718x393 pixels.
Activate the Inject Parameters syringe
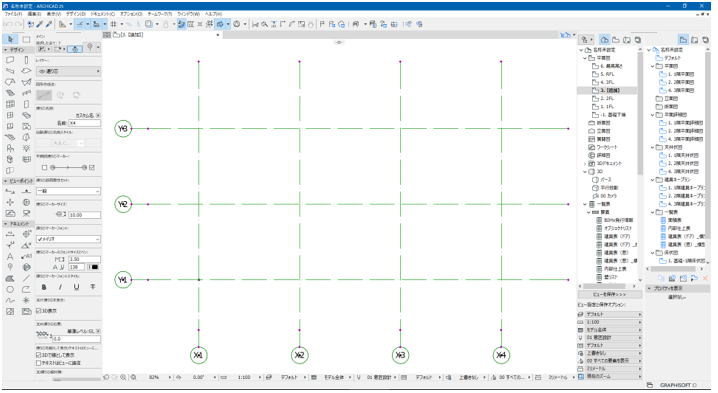49,24
